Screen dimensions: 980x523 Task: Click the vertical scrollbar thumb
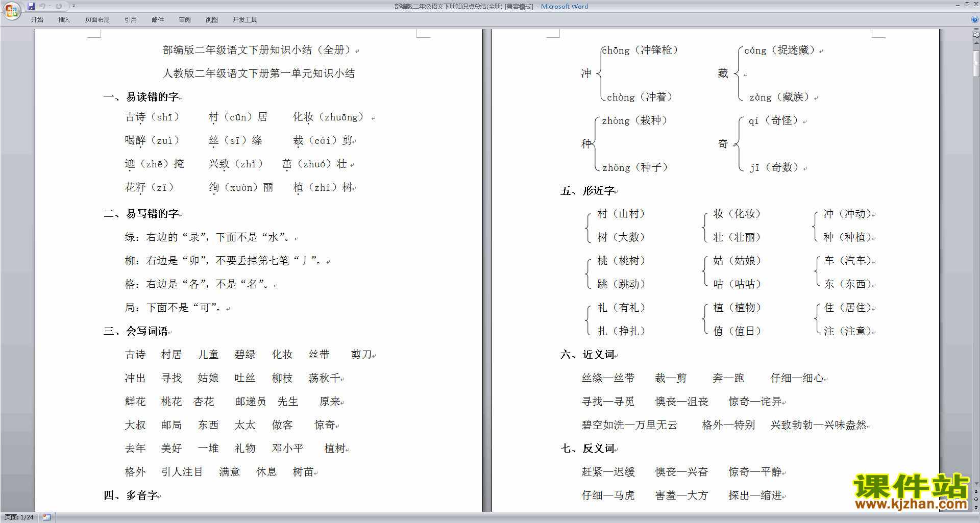click(x=976, y=63)
